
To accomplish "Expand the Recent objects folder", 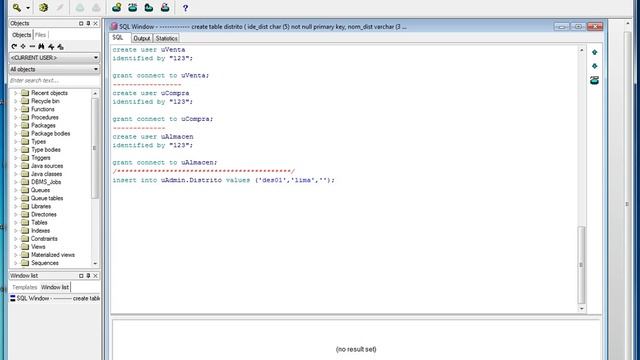I will click(16, 93).
